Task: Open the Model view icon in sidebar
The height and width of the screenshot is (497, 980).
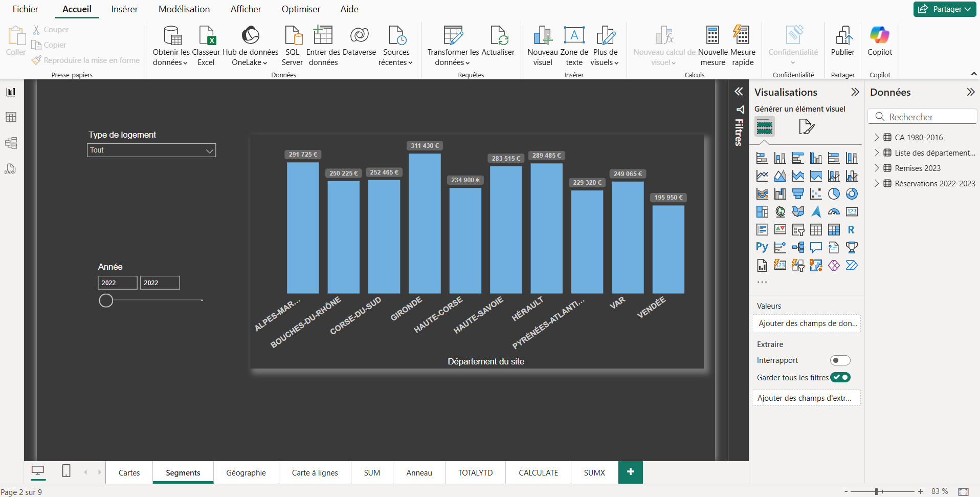Action: click(x=11, y=143)
